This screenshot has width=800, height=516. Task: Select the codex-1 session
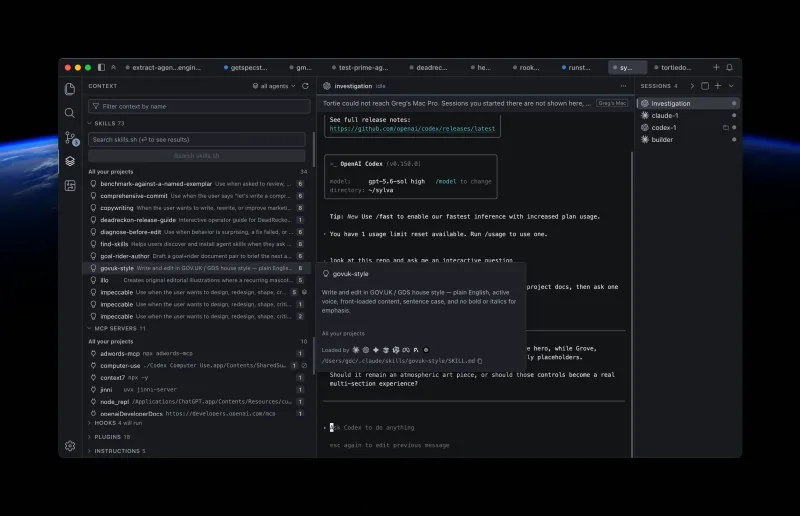coord(688,128)
